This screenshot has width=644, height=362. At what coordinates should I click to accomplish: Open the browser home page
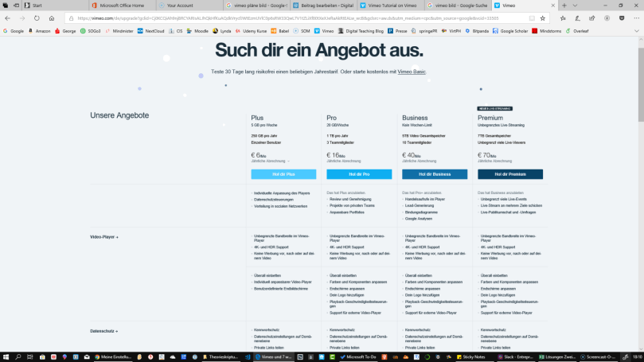click(52, 18)
